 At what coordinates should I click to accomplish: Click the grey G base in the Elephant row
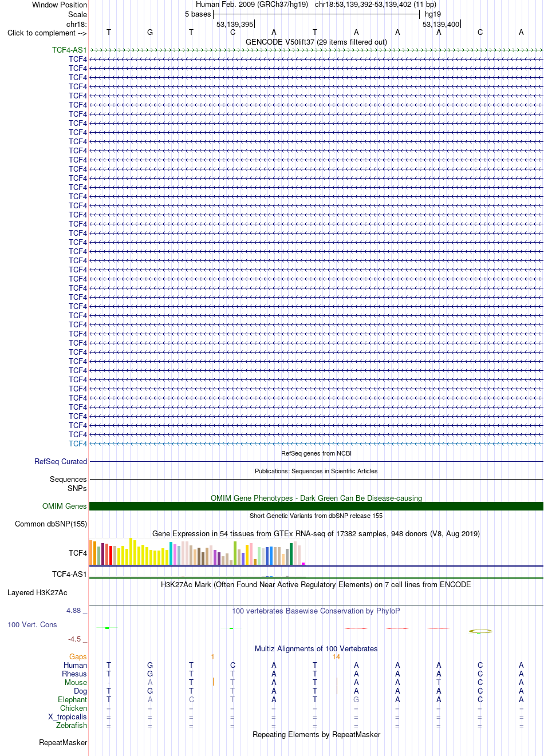click(356, 699)
